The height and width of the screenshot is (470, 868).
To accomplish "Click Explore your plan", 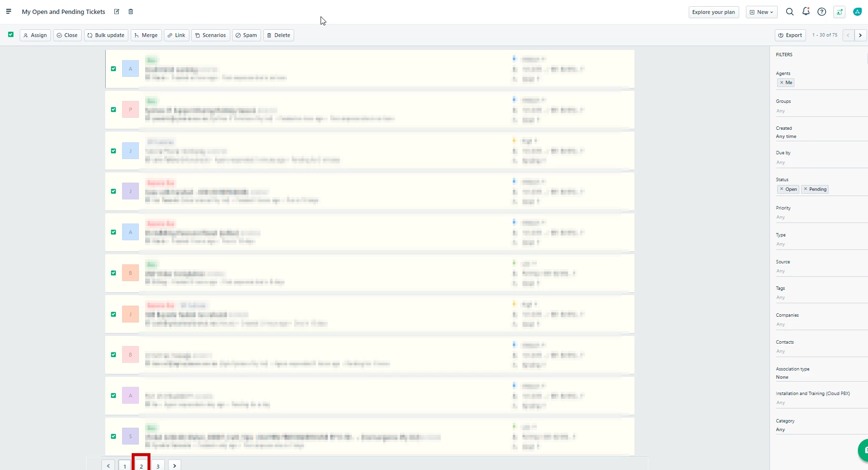I will click(x=713, y=12).
